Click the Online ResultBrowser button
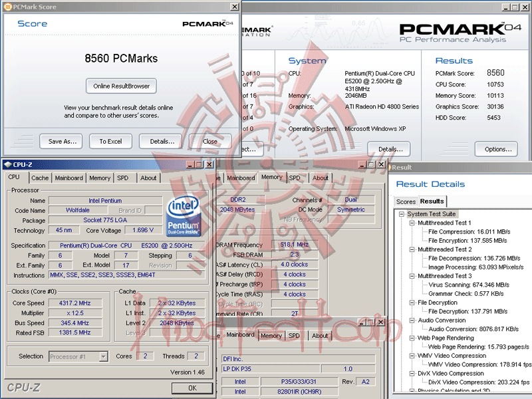This screenshot has width=532, height=399. click(x=121, y=86)
